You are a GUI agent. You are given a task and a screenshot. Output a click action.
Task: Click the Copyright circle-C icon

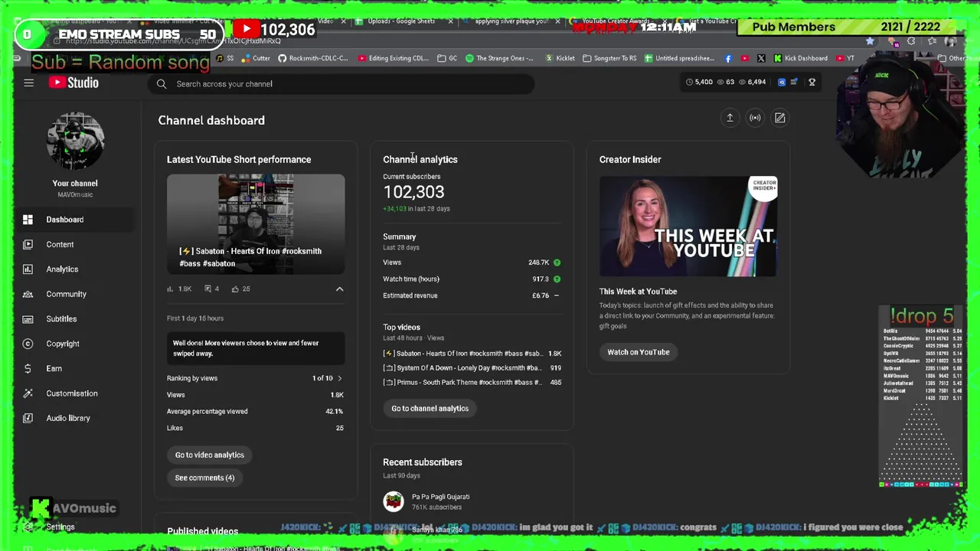point(28,344)
